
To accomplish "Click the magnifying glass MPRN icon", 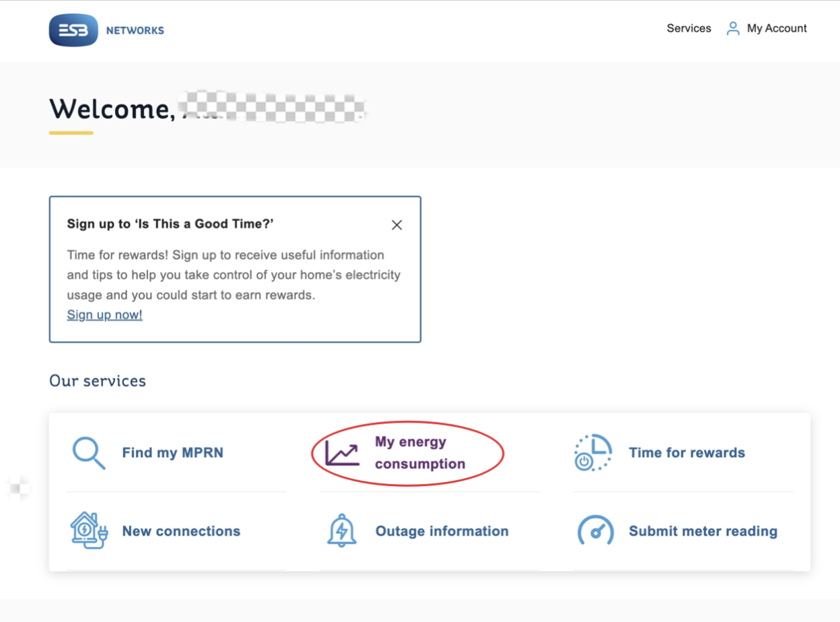I will point(89,453).
